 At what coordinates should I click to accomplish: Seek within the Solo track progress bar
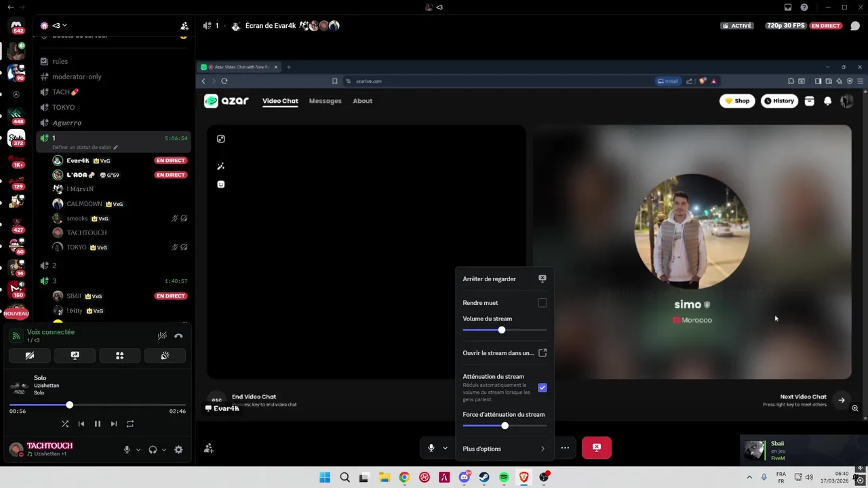98,405
